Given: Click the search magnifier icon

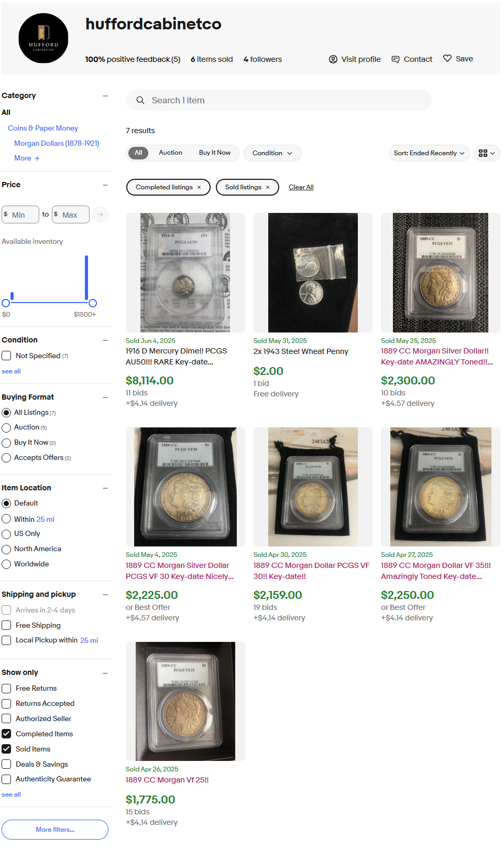Looking at the screenshot, I should click(140, 100).
